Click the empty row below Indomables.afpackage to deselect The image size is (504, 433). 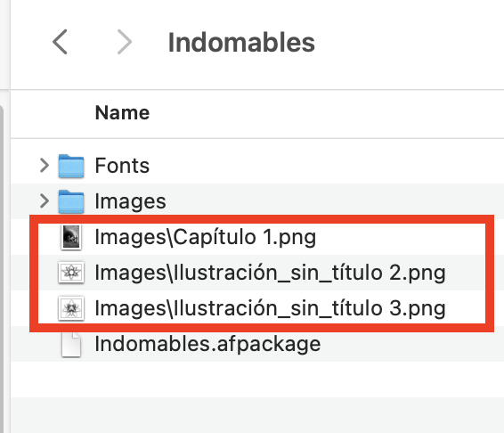pyautogui.click(x=257, y=380)
